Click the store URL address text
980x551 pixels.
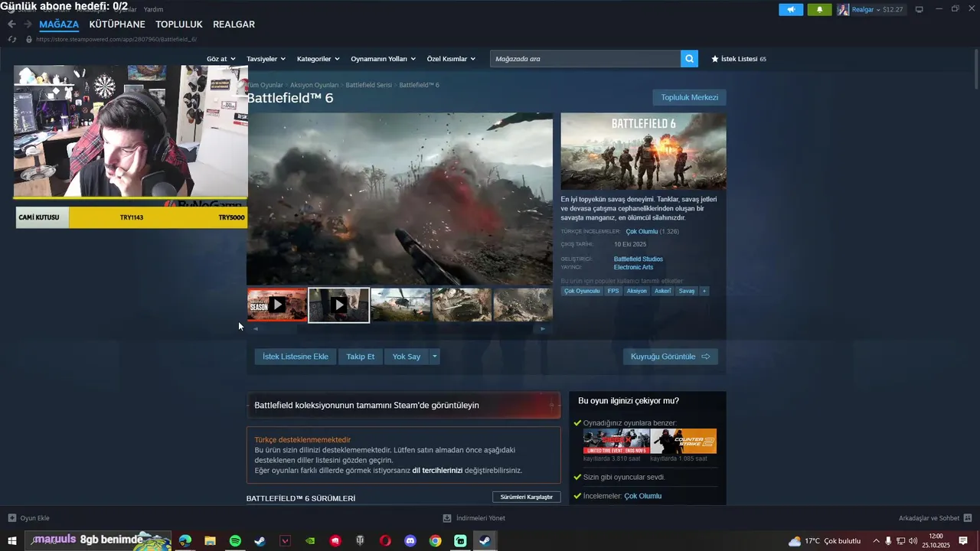(x=116, y=39)
